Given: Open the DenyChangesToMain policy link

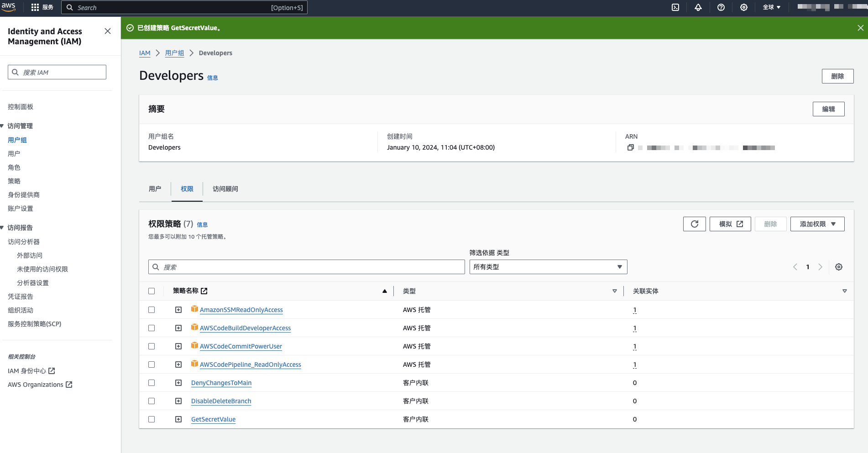Looking at the screenshot, I should pos(221,383).
